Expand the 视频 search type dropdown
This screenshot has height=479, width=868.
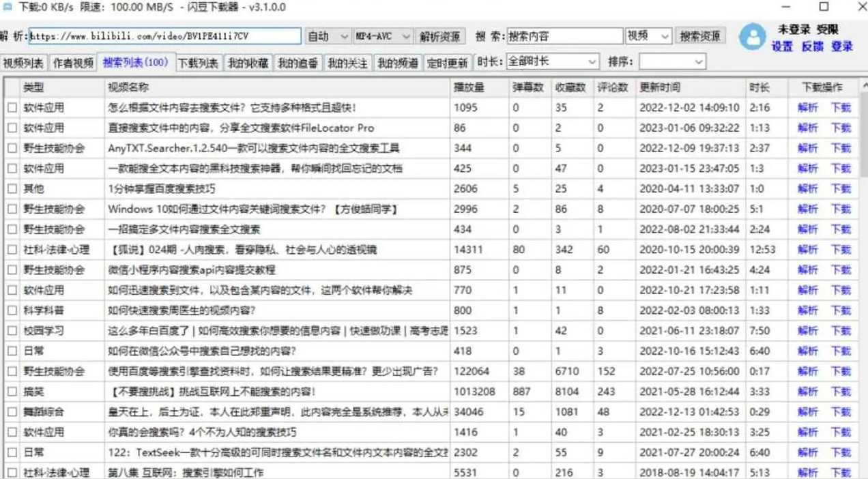[x=648, y=36]
